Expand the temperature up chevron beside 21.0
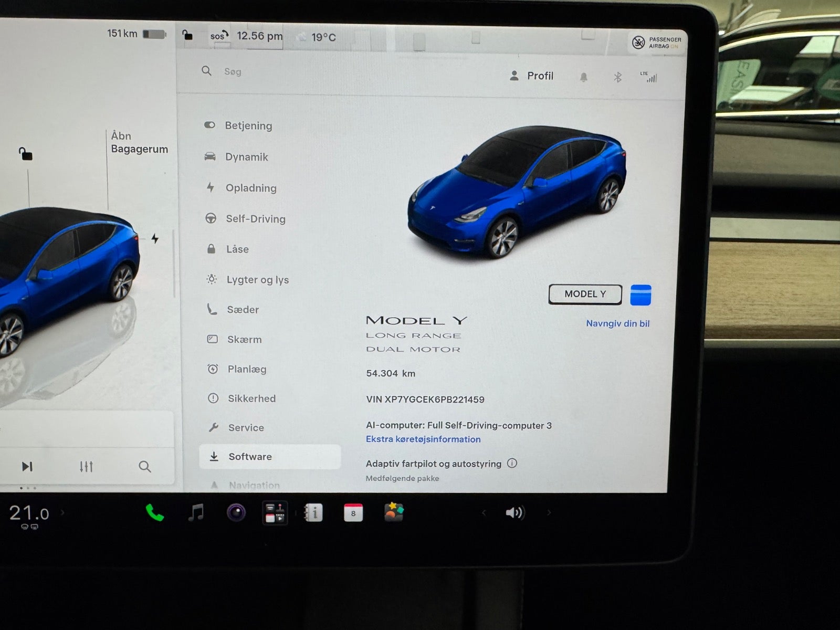 [x=62, y=512]
